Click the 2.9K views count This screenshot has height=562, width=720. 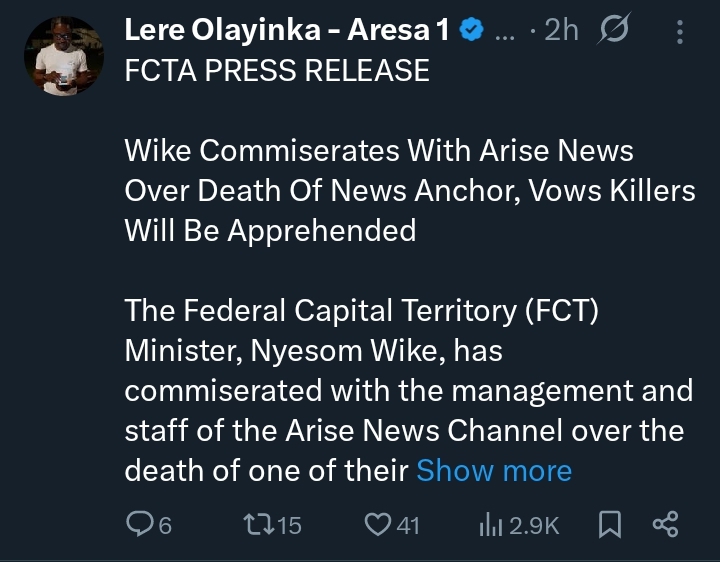coord(534,525)
